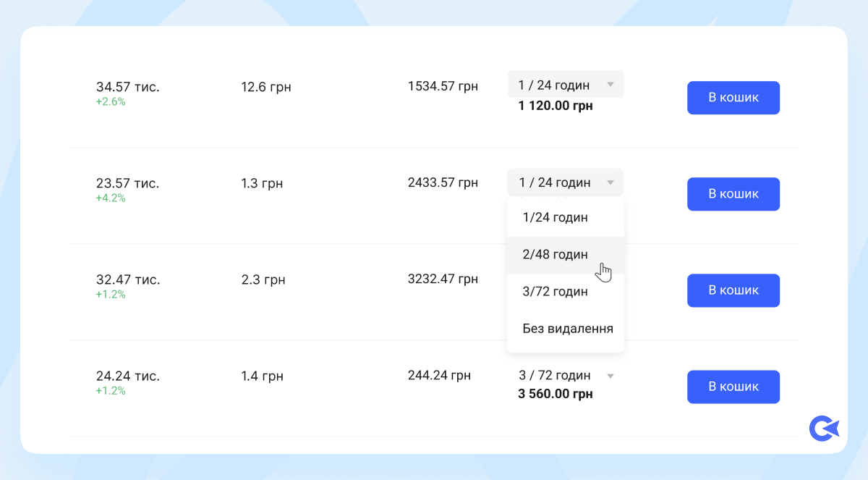Add the 34.57 тис. row to the cart
Viewport: 868px width, 480px height.
733,98
